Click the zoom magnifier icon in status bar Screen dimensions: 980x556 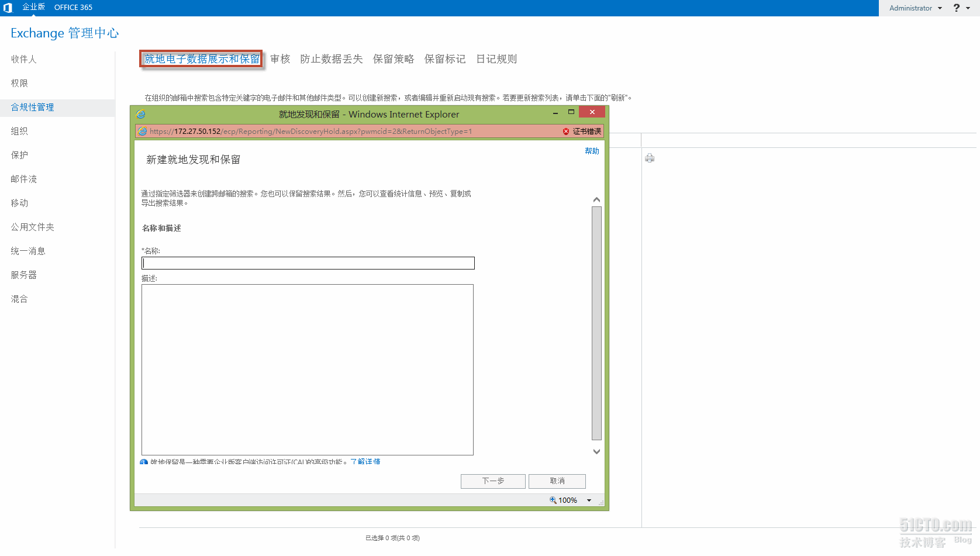coord(553,500)
